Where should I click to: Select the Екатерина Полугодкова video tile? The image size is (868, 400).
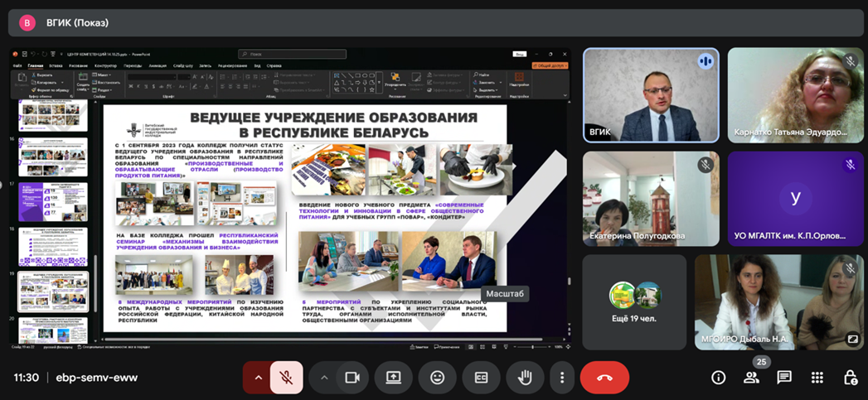(639, 199)
